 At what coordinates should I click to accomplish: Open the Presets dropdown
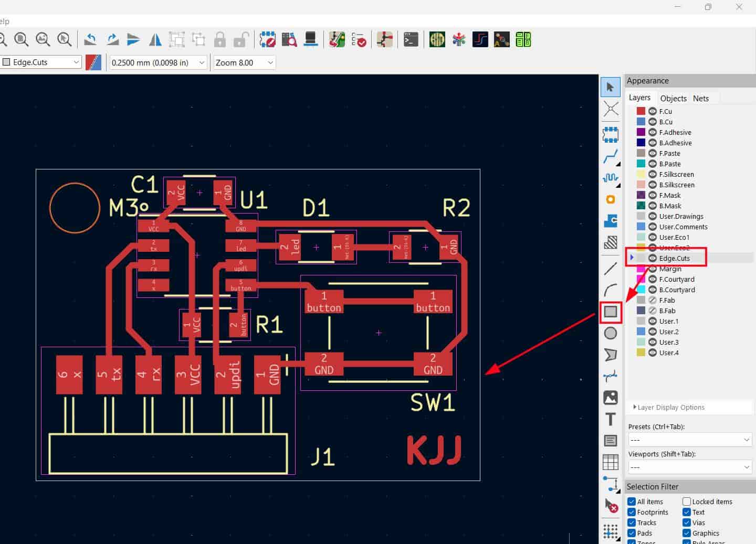tap(690, 440)
